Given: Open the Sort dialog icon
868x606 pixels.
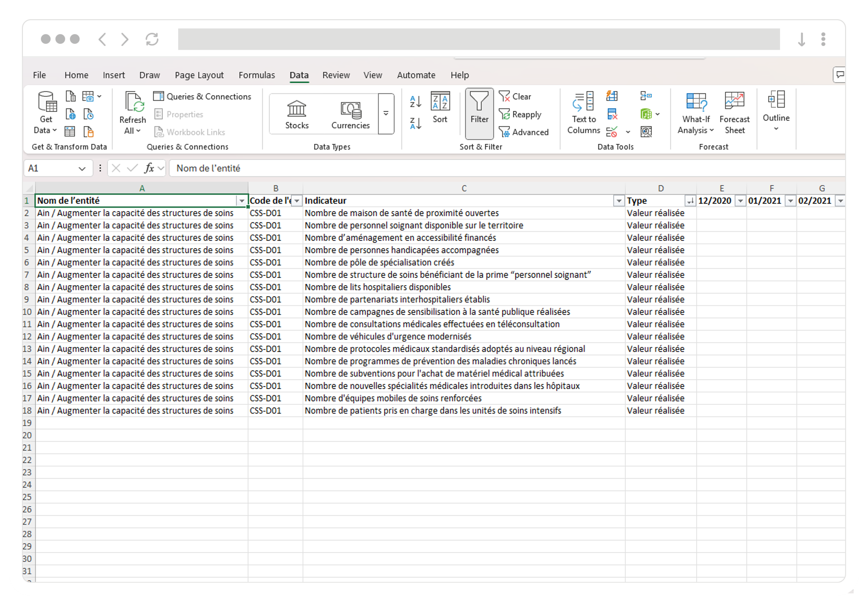Looking at the screenshot, I should click(x=440, y=108).
